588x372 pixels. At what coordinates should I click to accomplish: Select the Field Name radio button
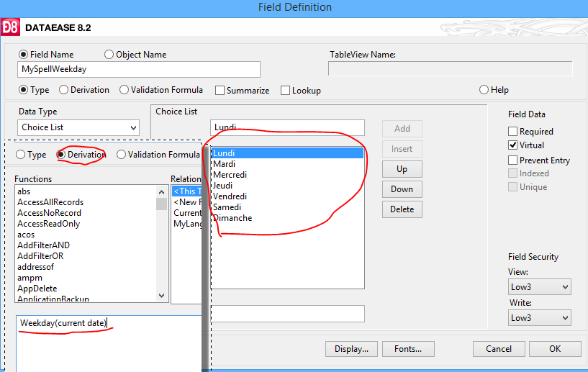click(x=23, y=55)
